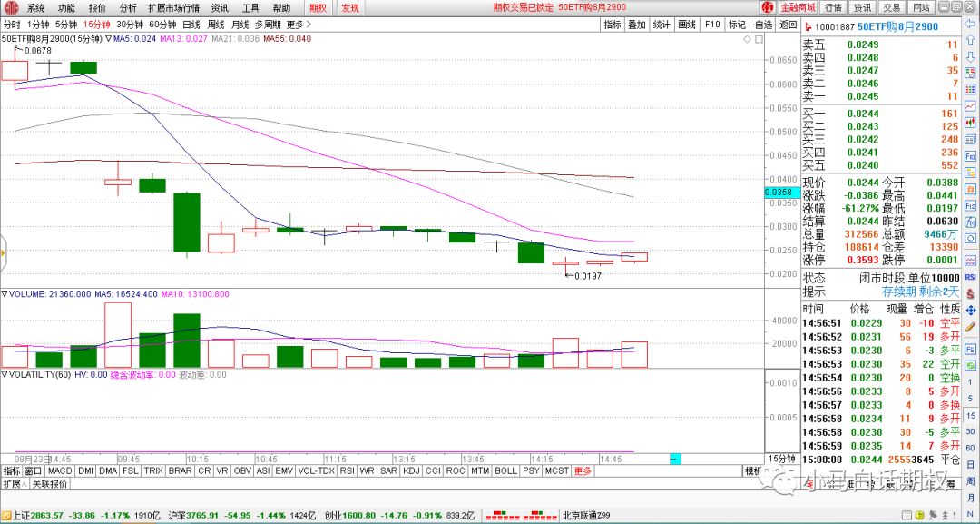Click the diamond icon above the chart

coord(747,39)
